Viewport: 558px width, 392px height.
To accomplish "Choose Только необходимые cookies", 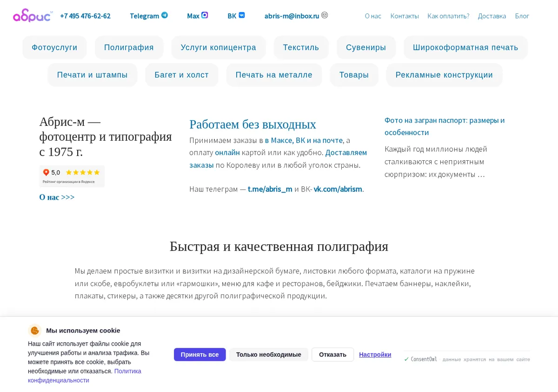I will 269,354.
